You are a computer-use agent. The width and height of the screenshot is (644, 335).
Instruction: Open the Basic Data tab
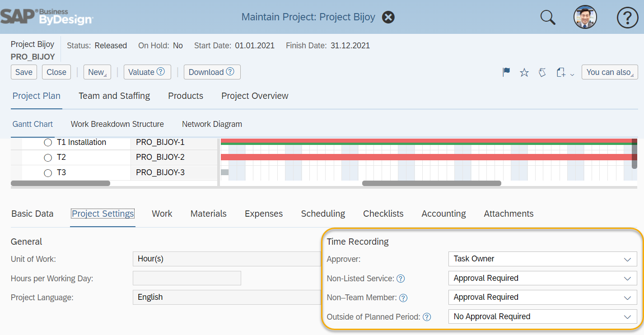tap(33, 214)
